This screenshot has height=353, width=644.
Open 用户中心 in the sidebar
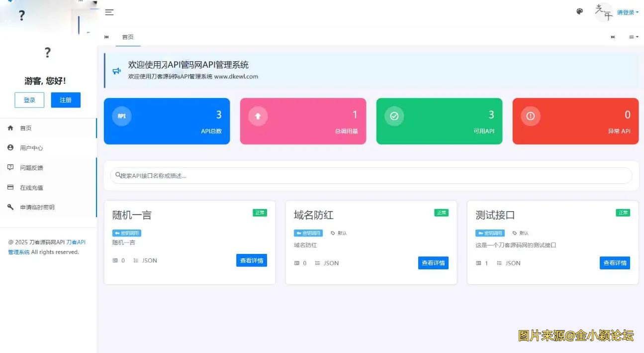(31, 148)
